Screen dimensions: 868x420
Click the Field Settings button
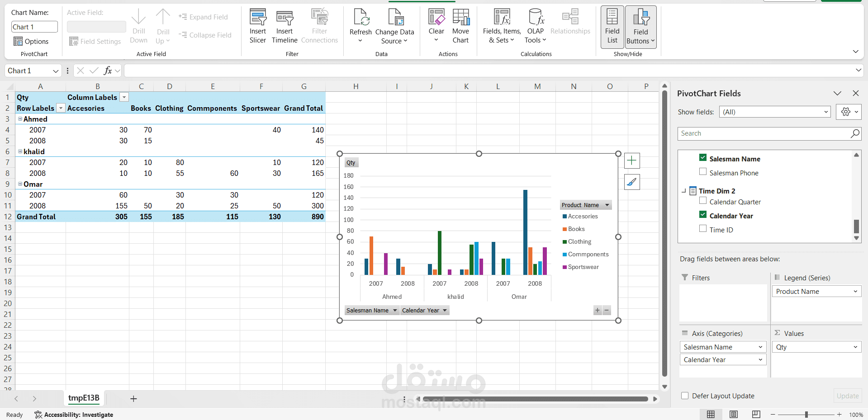[x=95, y=41]
